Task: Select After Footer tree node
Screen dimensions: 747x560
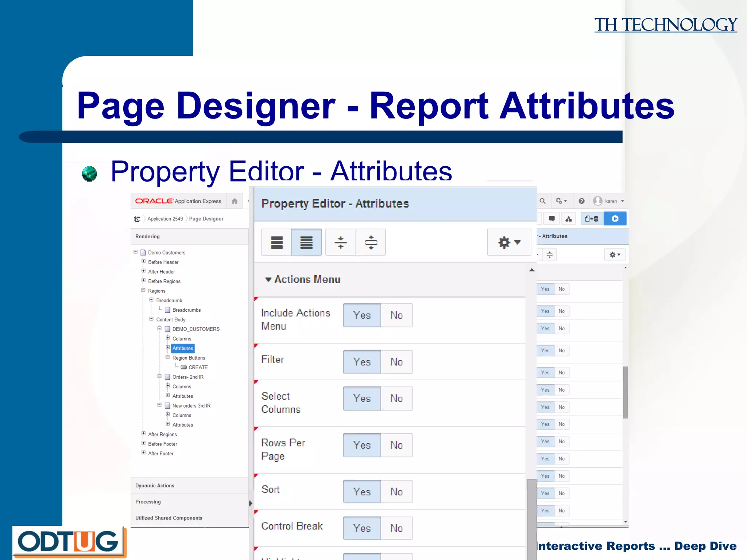Action: 161,454
